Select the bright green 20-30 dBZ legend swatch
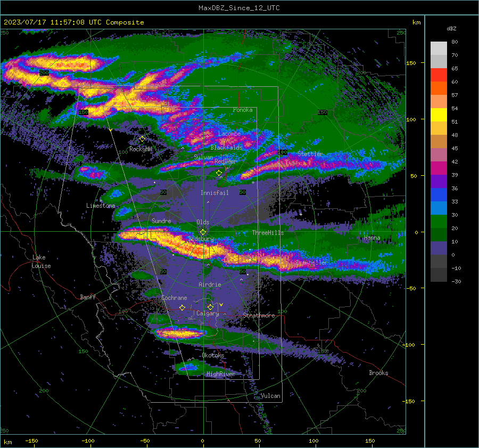This screenshot has height=448, width=479. click(439, 222)
